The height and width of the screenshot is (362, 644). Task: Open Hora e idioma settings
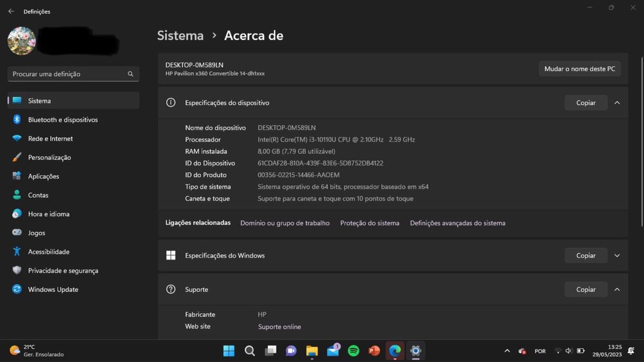(x=73, y=214)
